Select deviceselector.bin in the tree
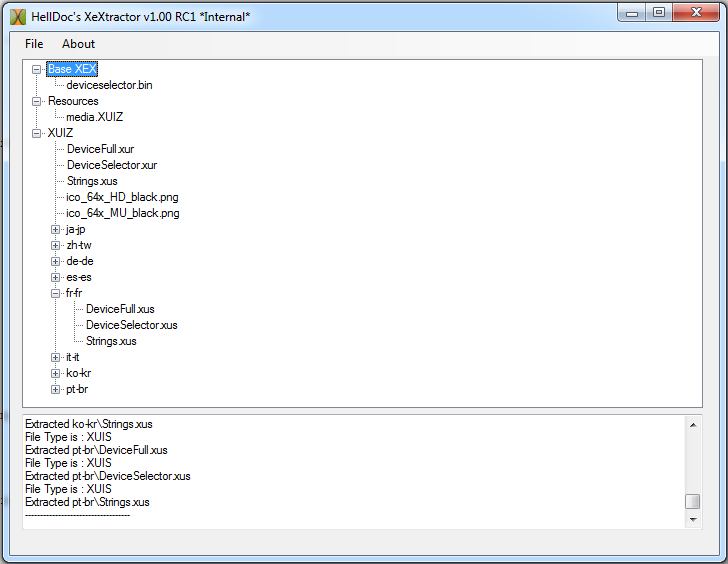This screenshot has width=728, height=564. (x=109, y=85)
